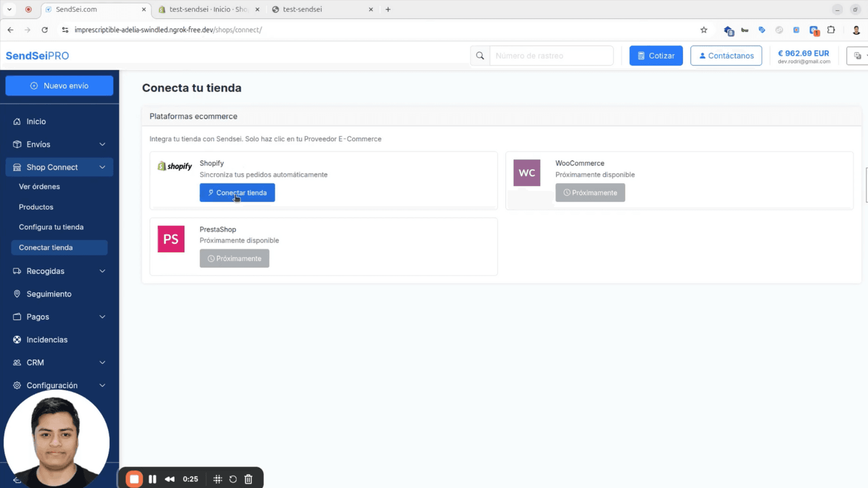Viewport: 868px width, 488px height.
Task: Click the recorder grid dots icon
Action: tap(218, 479)
